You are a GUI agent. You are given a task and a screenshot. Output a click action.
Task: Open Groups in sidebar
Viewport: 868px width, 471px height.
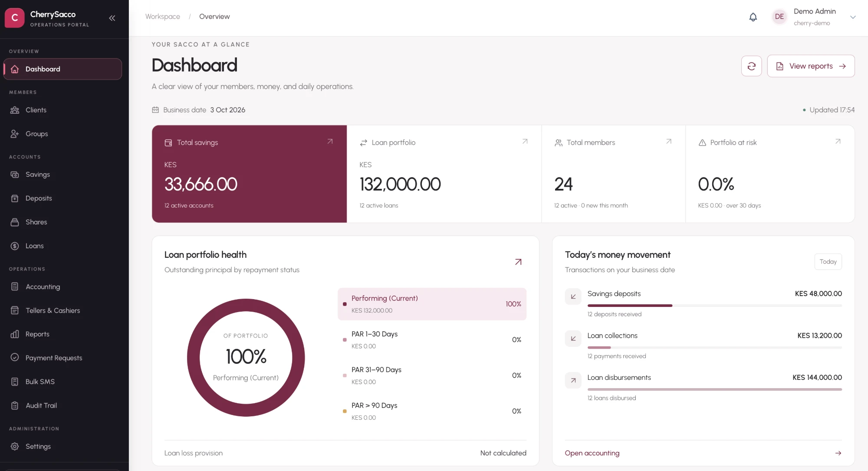(62, 134)
